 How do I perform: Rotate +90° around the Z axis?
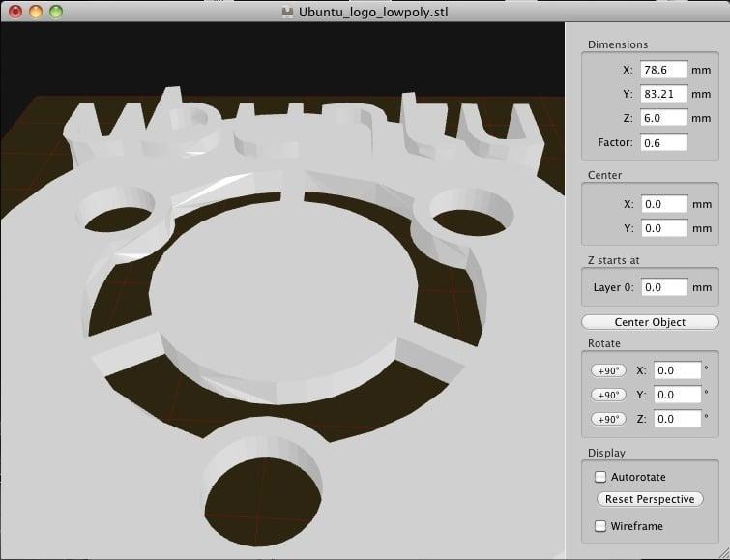608,420
